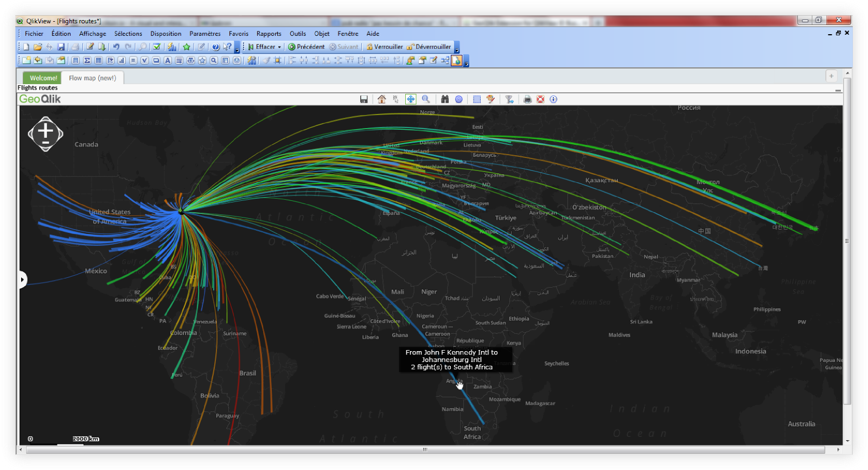Open the Fichier menu

click(34, 34)
